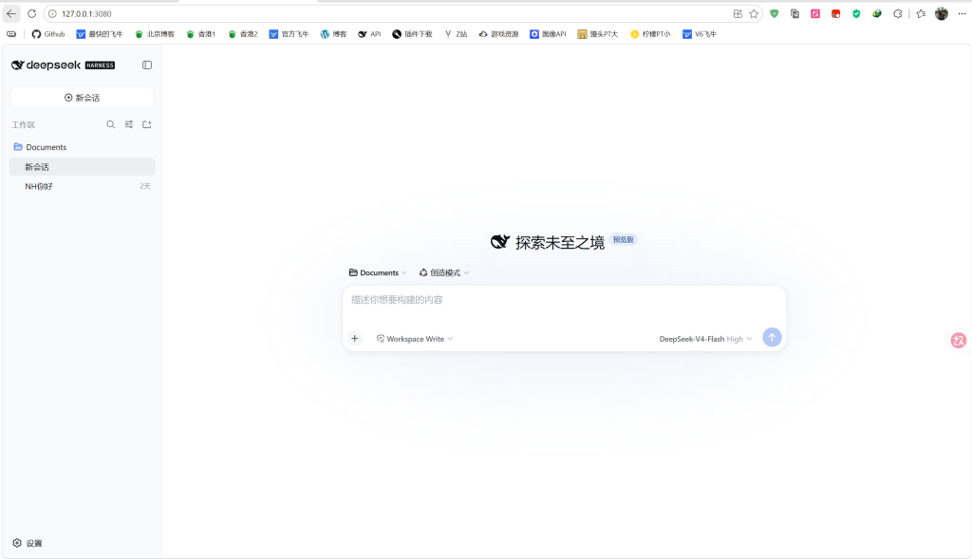Image resolution: width=972 pixels, height=560 pixels.
Task: Send the message with arrow button
Action: click(772, 337)
